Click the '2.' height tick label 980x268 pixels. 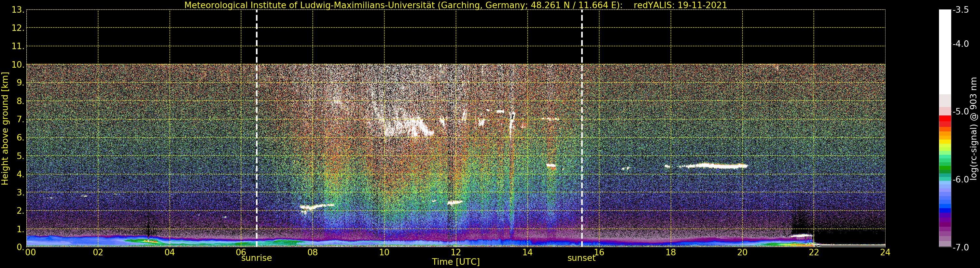pyautogui.click(x=21, y=211)
